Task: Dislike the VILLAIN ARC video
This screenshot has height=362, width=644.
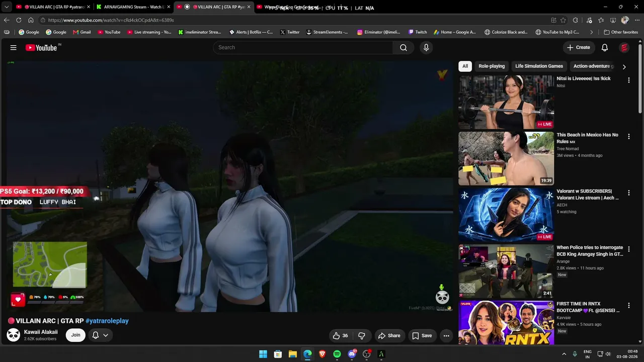Action: 362,335
